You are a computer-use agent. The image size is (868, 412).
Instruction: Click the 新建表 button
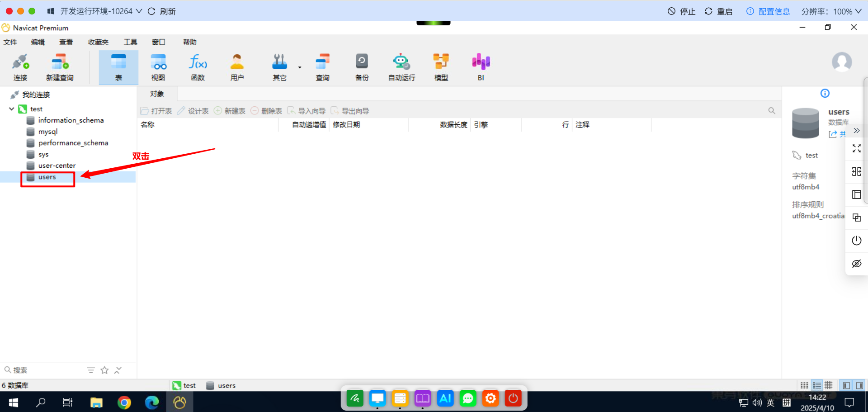tap(230, 111)
